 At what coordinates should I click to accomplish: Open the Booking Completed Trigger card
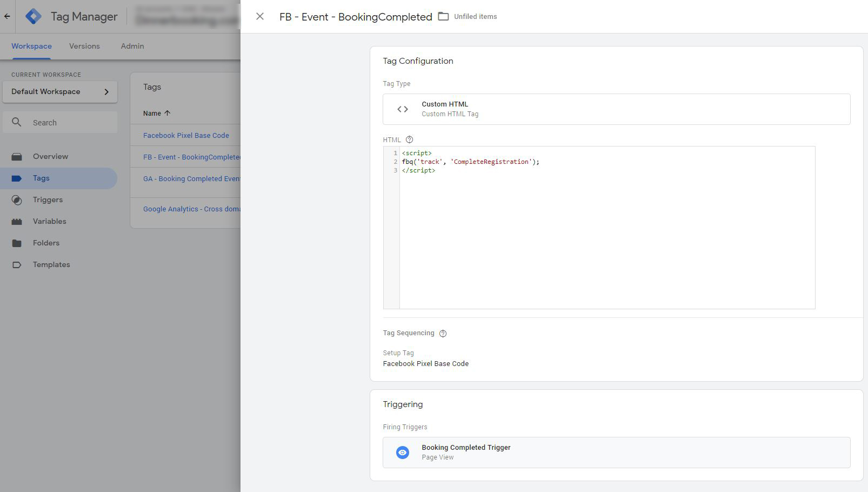[x=616, y=453]
